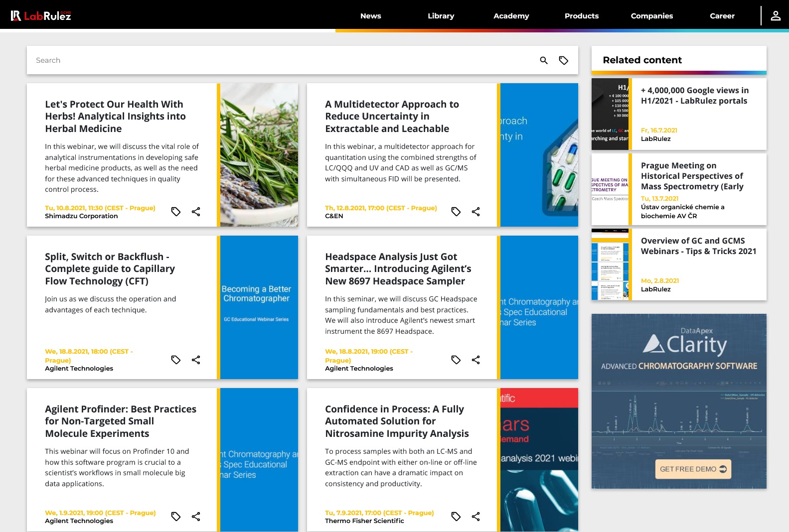The width and height of the screenshot is (789, 532).
Task: Open the Library menu
Action: click(441, 16)
